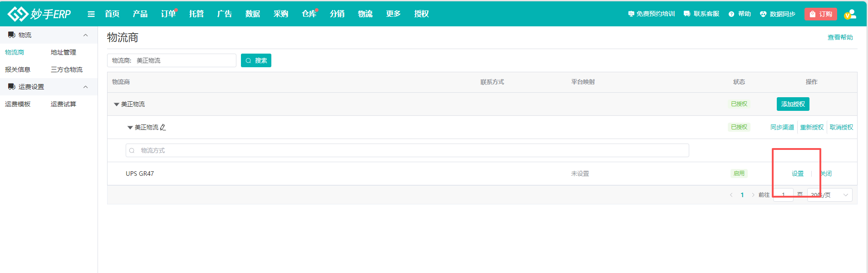868x273 pixels.
Task: Open the 订单 menu
Action: 168,14
